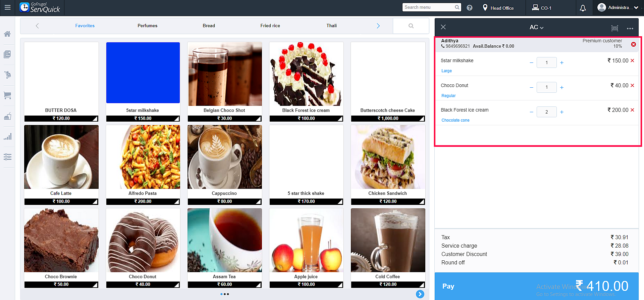This screenshot has height=300, width=644.
Task: Click the Pay button
Action: coord(537,286)
